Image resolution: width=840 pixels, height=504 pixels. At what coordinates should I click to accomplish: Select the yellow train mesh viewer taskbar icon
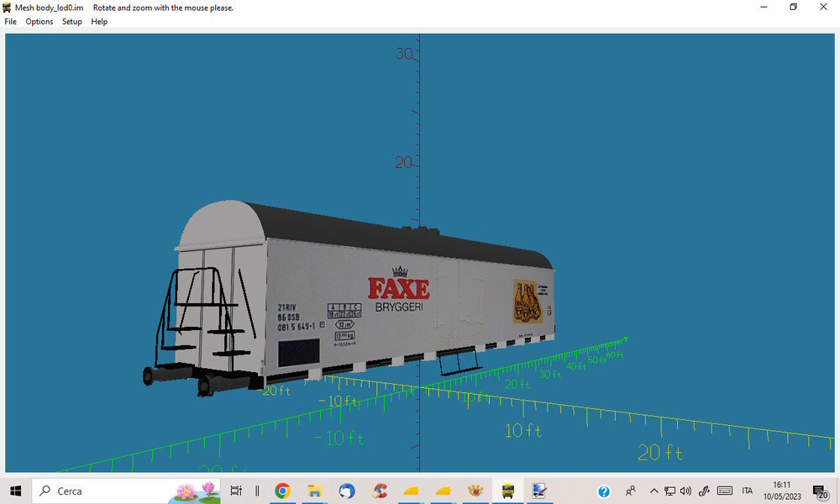507,491
